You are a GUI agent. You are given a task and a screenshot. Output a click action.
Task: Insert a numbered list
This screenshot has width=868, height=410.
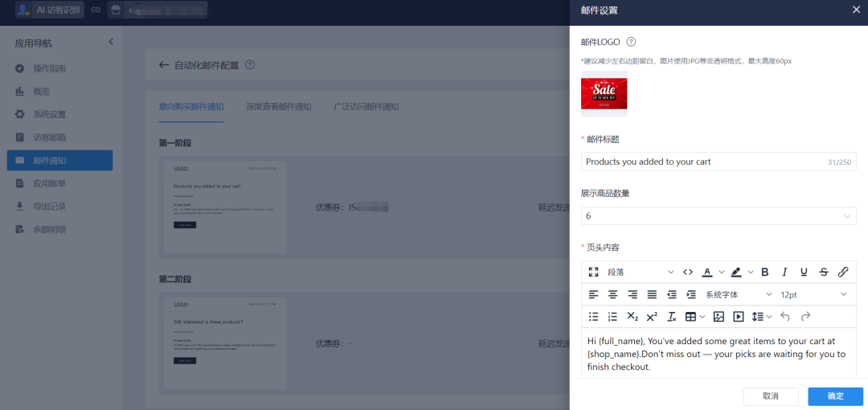(612, 317)
